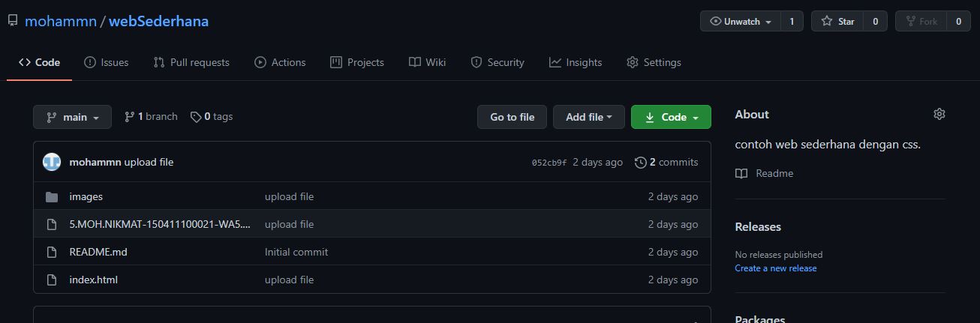Image resolution: width=980 pixels, height=323 pixels.
Task: Open commit hash 052cb9f
Action: tap(549, 163)
